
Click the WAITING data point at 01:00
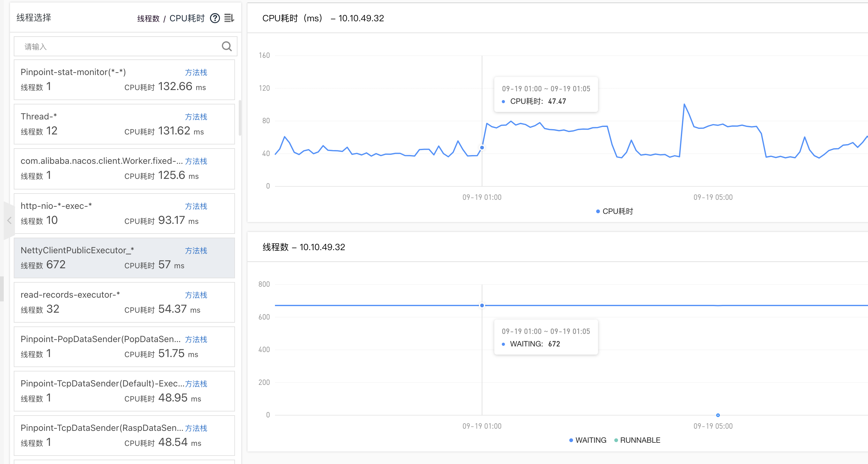coord(482,305)
